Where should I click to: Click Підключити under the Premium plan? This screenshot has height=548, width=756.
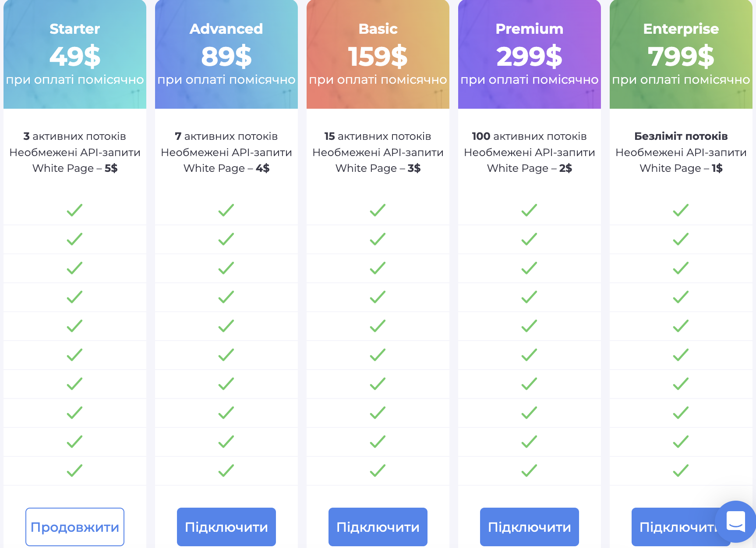529,527
